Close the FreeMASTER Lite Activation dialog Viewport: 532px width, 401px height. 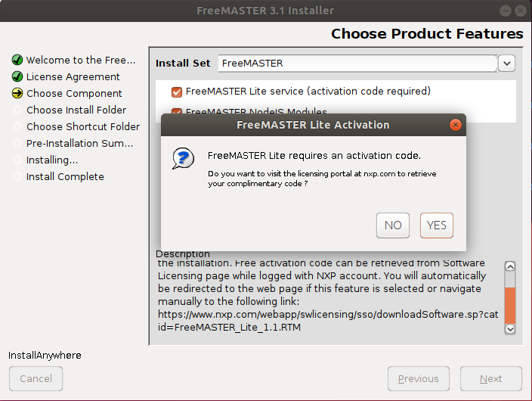click(x=455, y=125)
